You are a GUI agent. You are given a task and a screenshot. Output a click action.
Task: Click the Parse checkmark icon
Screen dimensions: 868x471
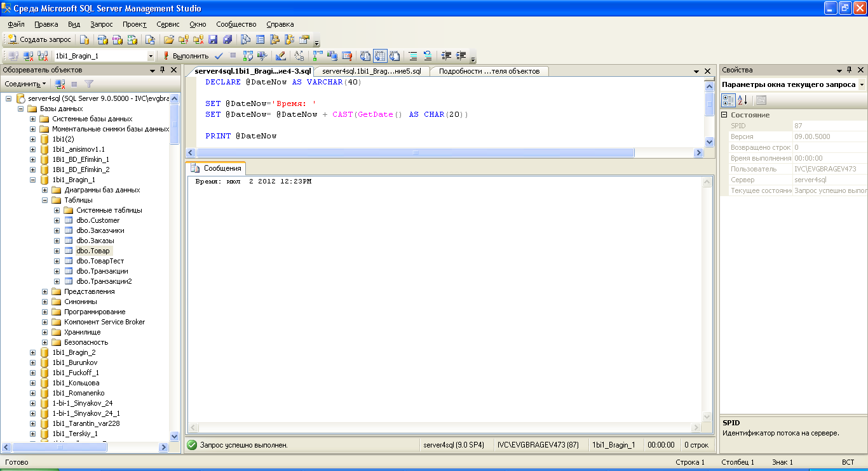(219, 56)
